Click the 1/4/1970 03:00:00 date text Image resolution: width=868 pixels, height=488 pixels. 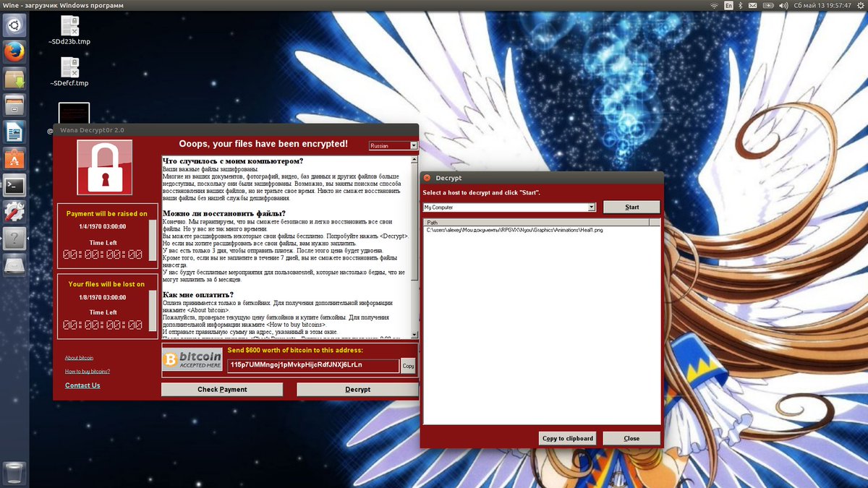(103, 226)
